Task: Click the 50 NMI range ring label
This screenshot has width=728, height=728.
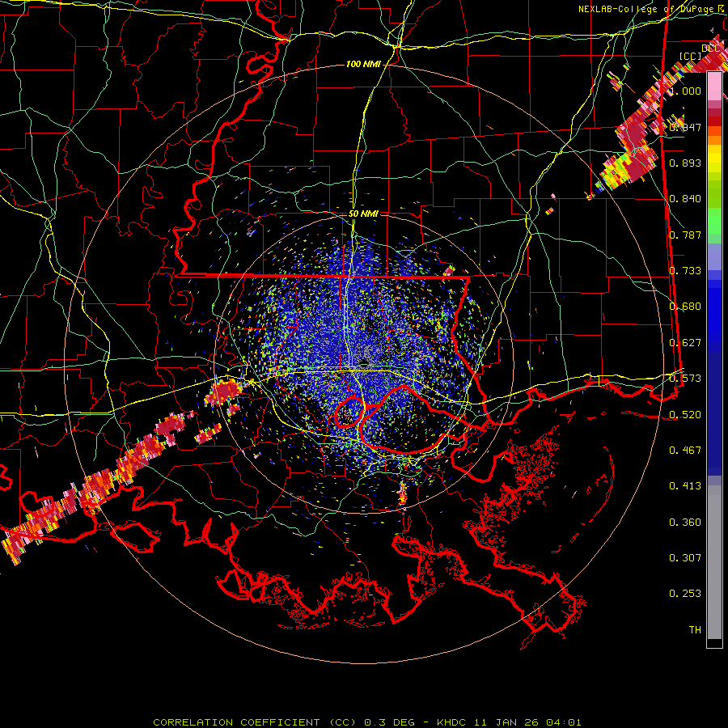Action: [363, 214]
